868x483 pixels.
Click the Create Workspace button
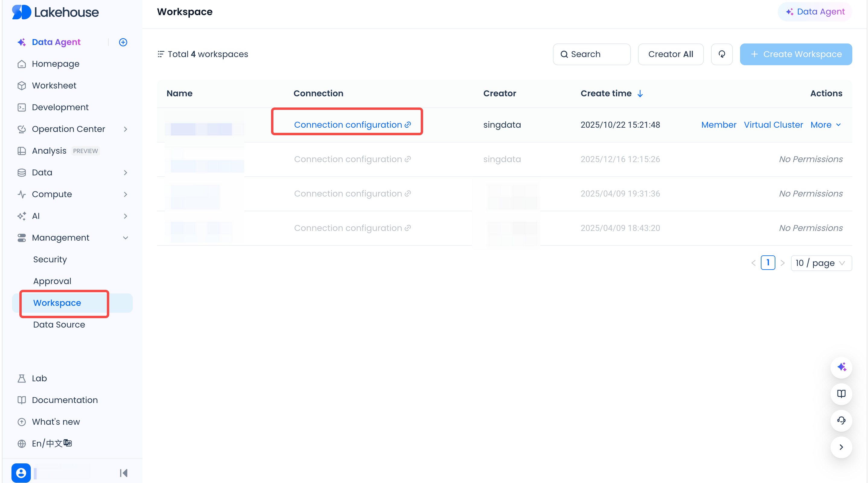pyautogui.click(x=796, y=54)
